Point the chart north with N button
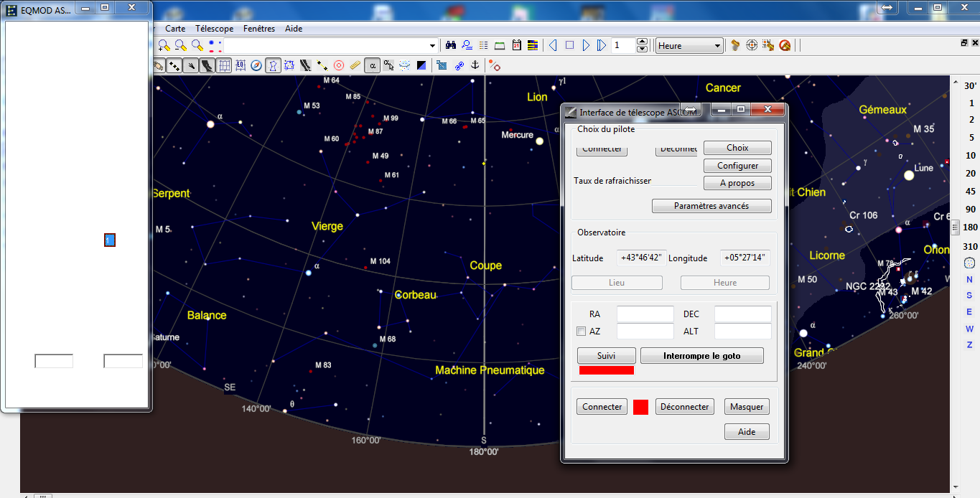This screenshot has width=980, height=498. point(969,280)
